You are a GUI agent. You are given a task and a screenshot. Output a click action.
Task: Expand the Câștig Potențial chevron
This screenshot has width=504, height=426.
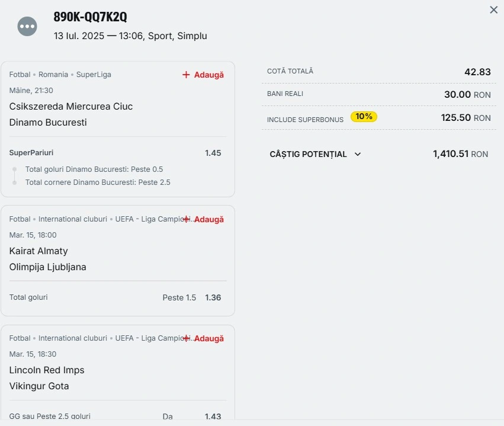[x=358, y=154]
